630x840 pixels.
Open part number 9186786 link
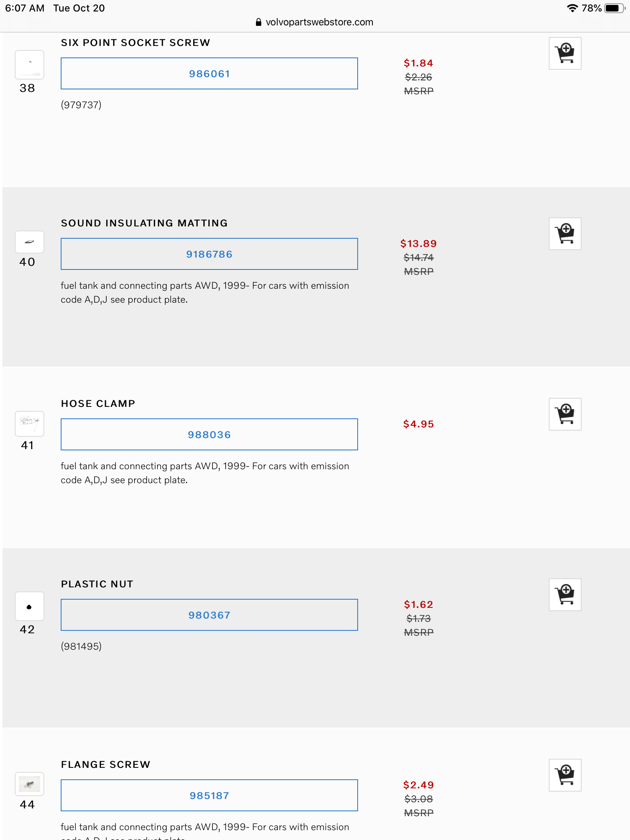point(209,254)
